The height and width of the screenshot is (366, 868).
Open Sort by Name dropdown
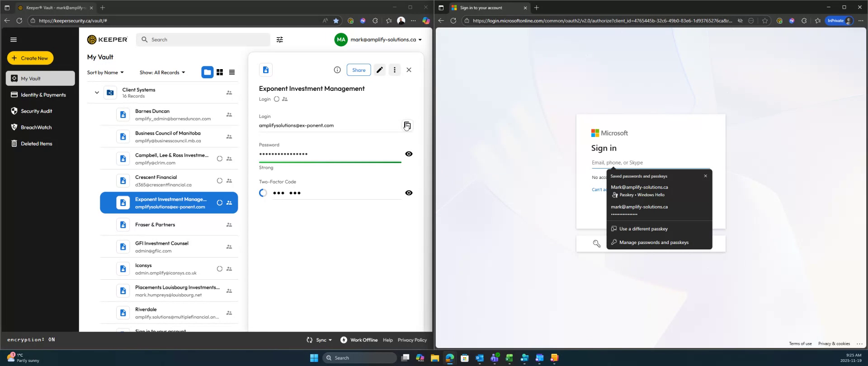(105, 73)
